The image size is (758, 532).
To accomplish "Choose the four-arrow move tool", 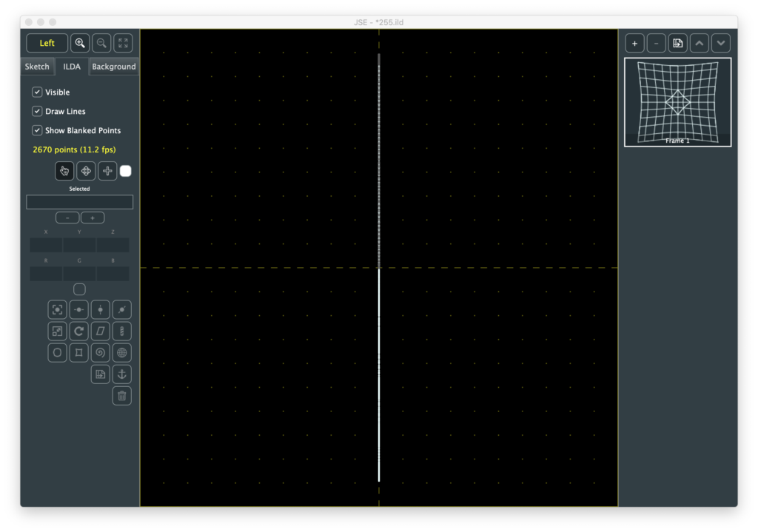I will tap(86, 171).
